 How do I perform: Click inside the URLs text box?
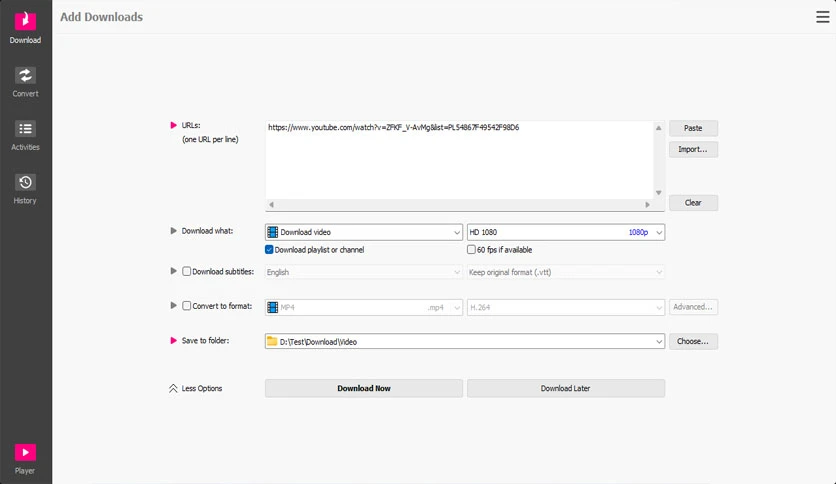[459, 160]
